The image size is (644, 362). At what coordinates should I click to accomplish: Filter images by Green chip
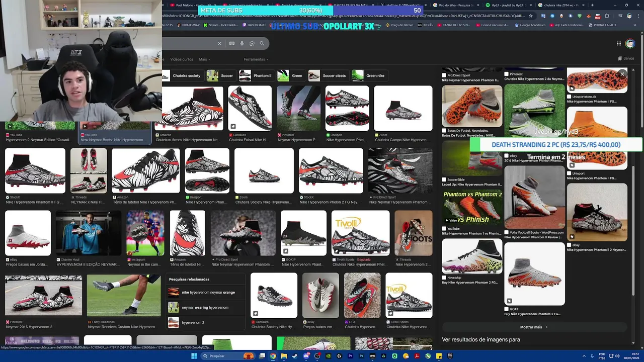point(291,76)
